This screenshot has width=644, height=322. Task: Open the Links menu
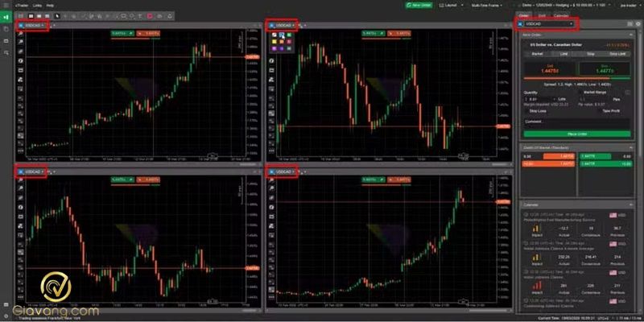pos(37,6)
